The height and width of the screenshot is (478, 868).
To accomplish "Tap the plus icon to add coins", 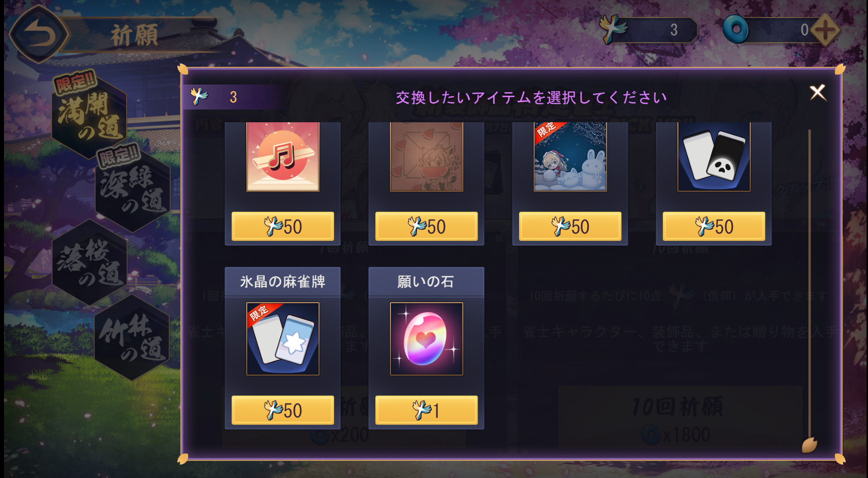I will [825, 30].
